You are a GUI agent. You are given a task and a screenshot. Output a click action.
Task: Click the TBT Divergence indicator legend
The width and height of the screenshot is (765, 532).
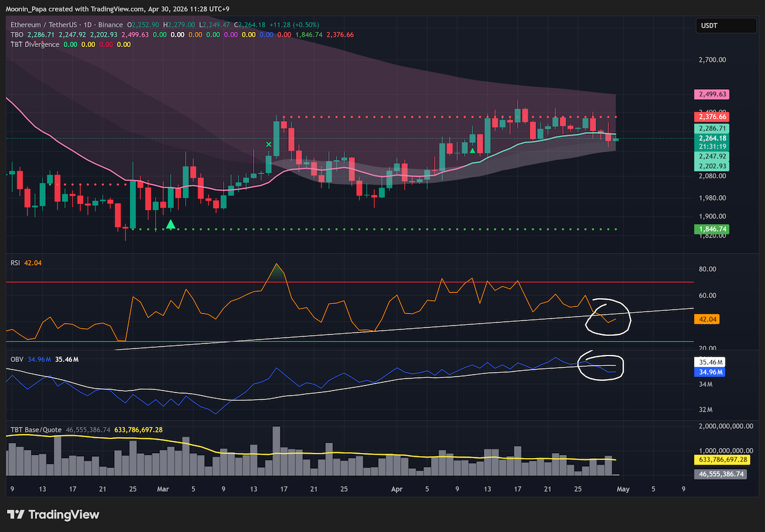(x=35, y=45)
